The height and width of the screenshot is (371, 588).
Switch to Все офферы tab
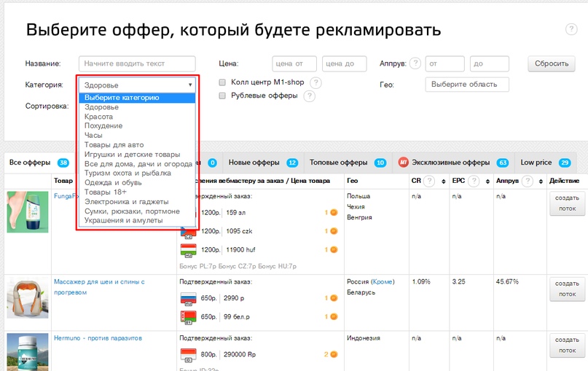click(39, 163)
